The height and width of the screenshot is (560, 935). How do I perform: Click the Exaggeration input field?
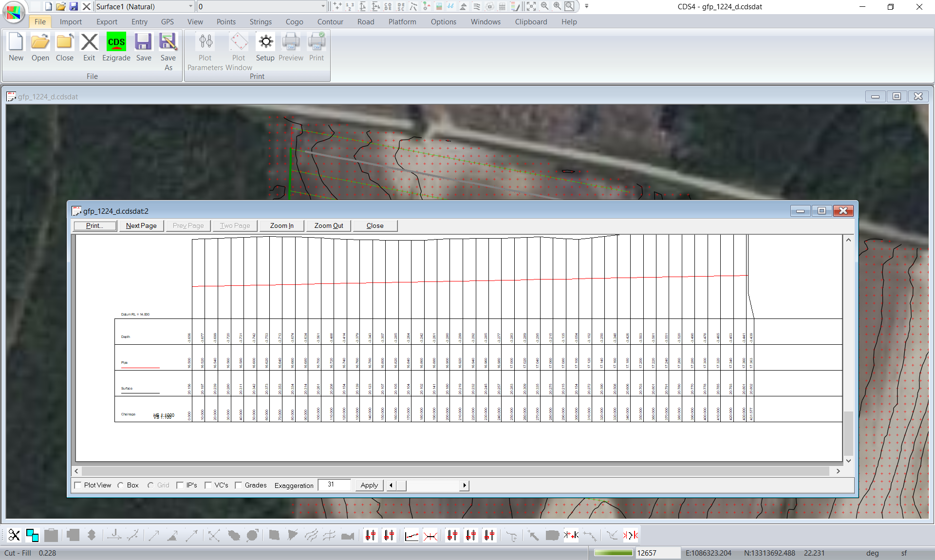click(334, 485)
